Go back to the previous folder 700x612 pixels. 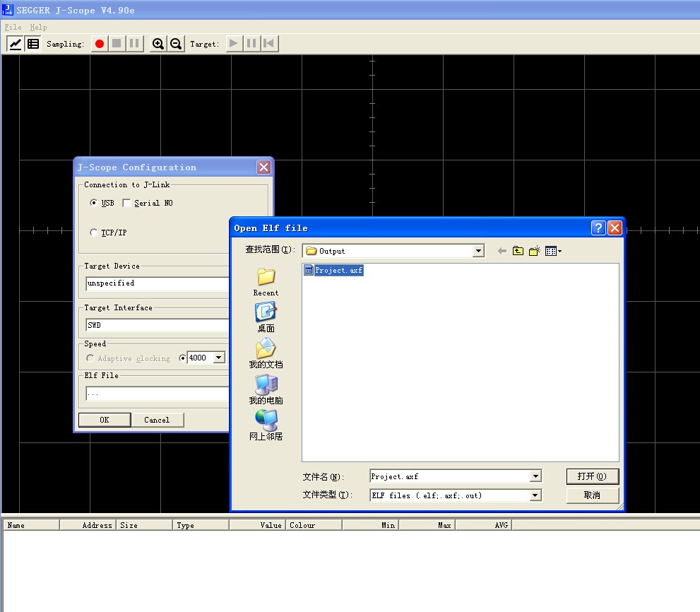coord(502,251)
